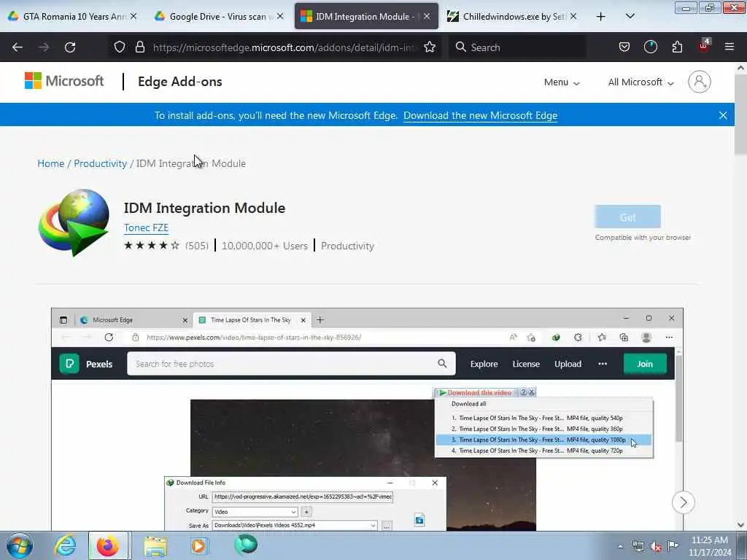This screenshot has height=560, width=747.
Task: Open the Tonec FZE publisher link
Action: point(146,227)
